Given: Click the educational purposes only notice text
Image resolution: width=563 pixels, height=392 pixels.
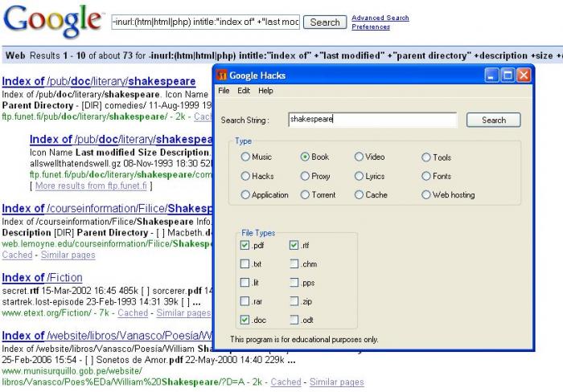Looking at the screenshot, I should click(x=304, y=339).
